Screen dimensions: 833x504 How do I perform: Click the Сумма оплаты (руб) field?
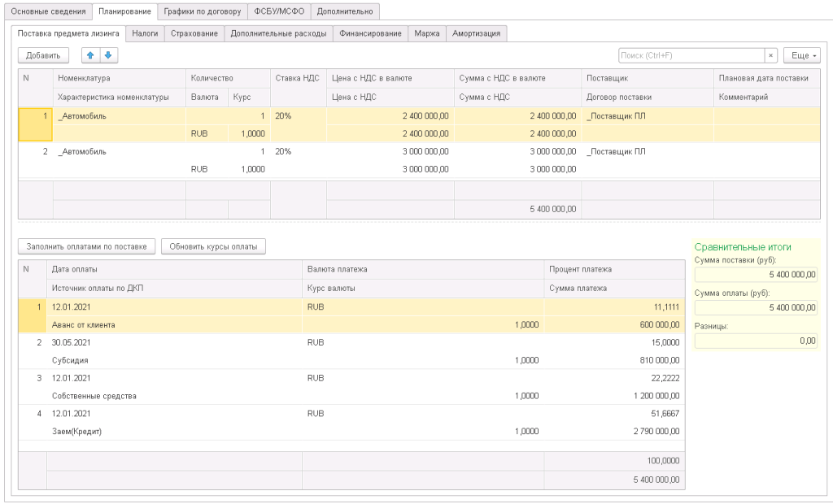coord(756,307)
